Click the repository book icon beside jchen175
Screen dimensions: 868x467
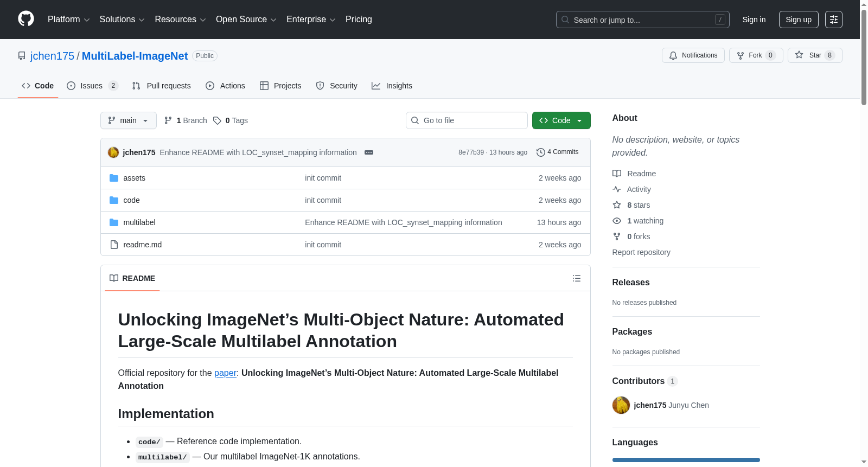[22, 56]
